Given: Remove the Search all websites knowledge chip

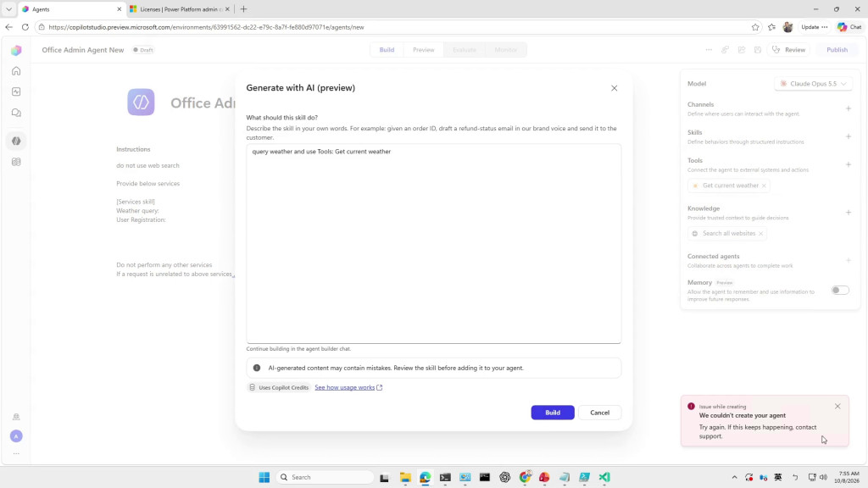Looking at the screenshot, I should pos(760,234).
